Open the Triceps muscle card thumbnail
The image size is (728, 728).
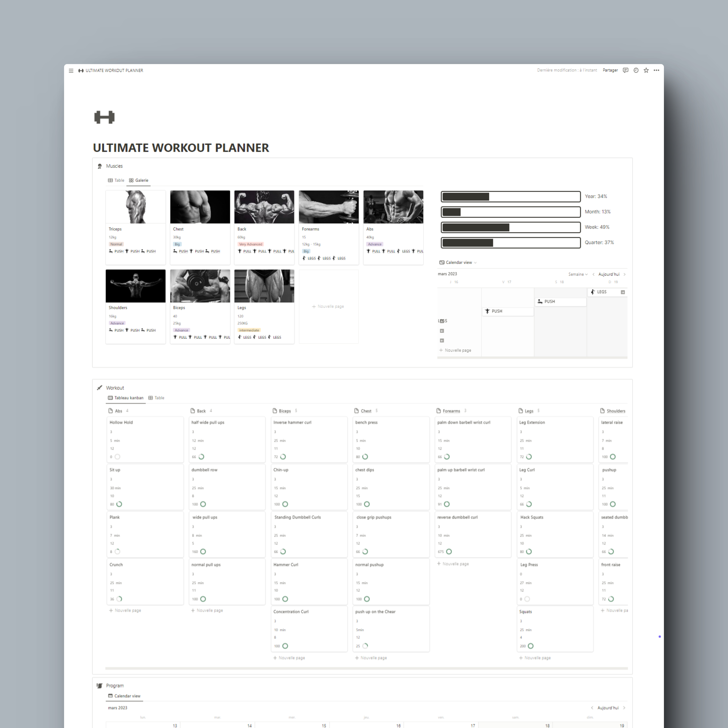pos(136,207)
